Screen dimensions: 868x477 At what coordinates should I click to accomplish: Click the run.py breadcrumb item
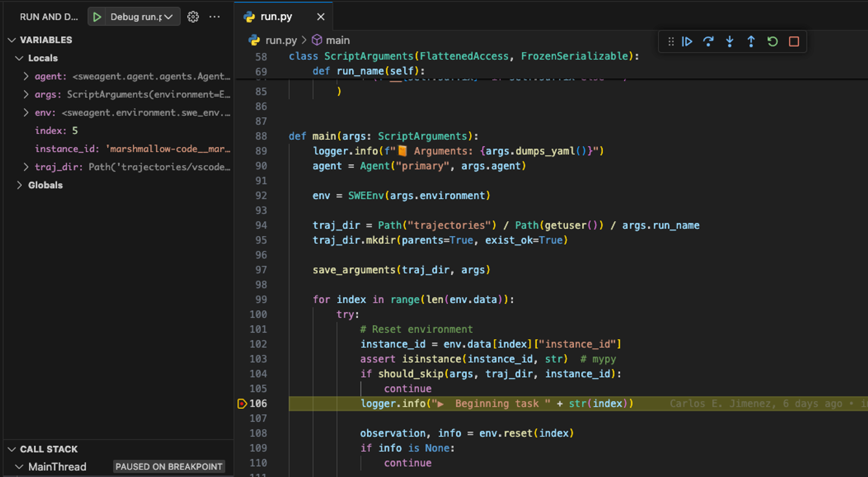[280, 40]
